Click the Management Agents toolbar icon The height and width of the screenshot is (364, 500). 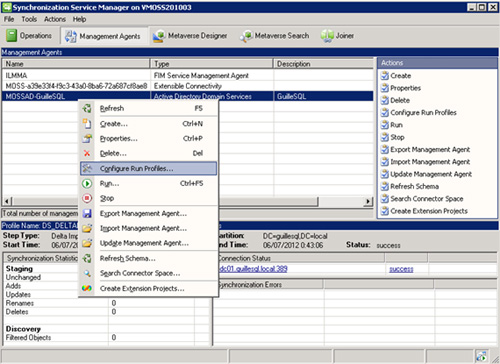(71, 36)
